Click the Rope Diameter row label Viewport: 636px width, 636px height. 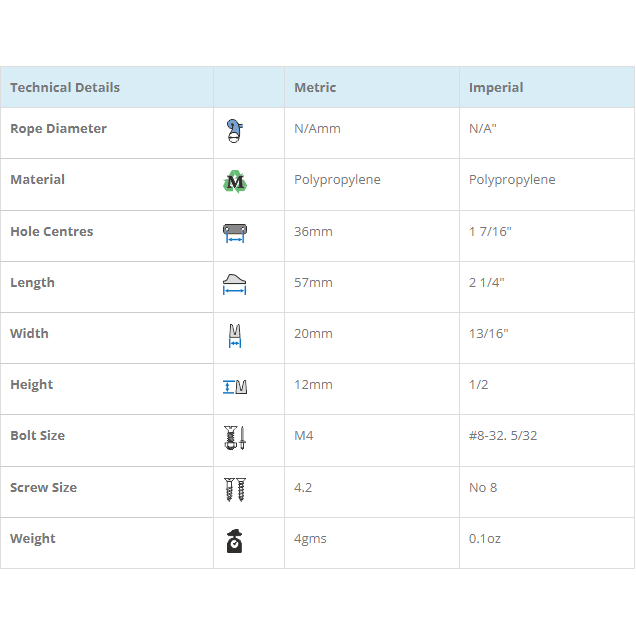[x=58, y=128]
